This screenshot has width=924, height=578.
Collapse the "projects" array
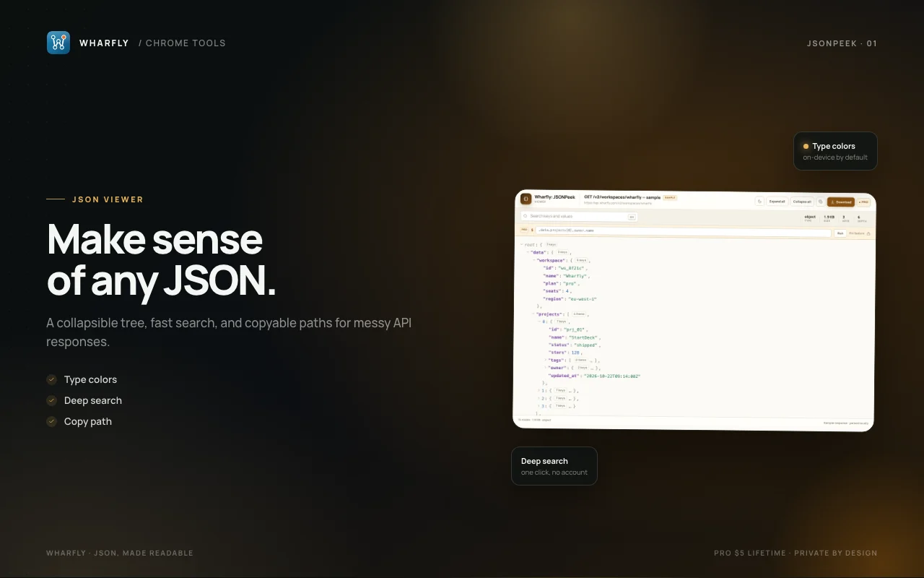click(x=533, y=314)
